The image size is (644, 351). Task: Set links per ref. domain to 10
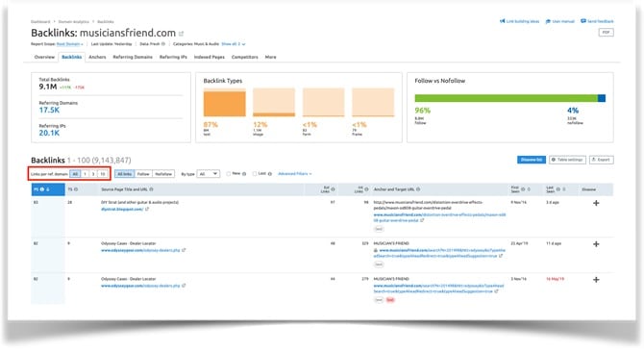pyautogui.click(x=103, y=174)
